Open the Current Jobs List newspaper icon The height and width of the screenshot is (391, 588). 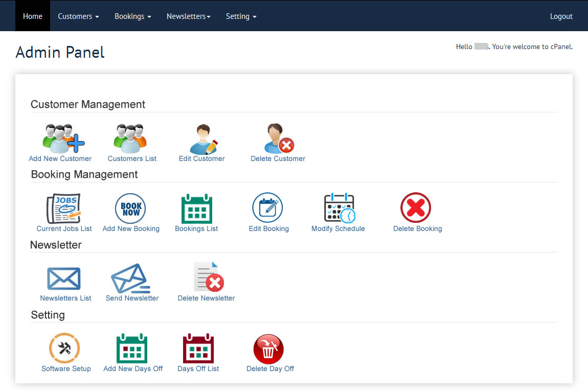[64, 208]
